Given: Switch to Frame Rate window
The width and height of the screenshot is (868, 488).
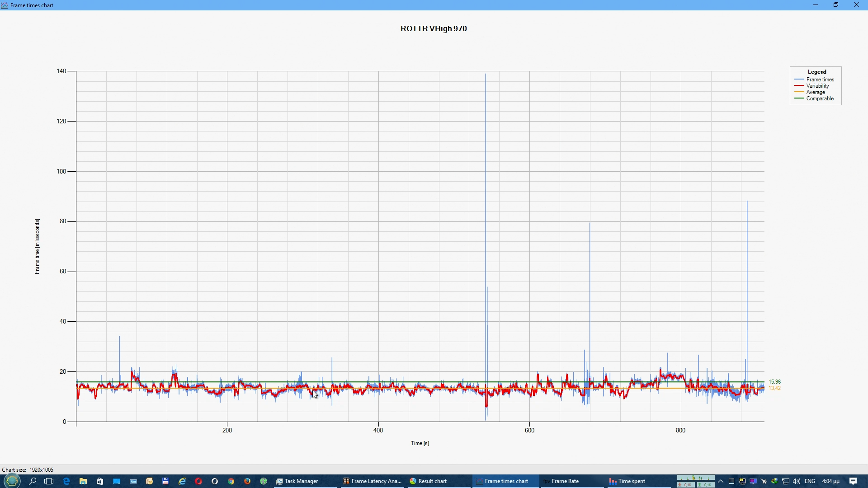Looking at the screenshot, I should (572, 481).
